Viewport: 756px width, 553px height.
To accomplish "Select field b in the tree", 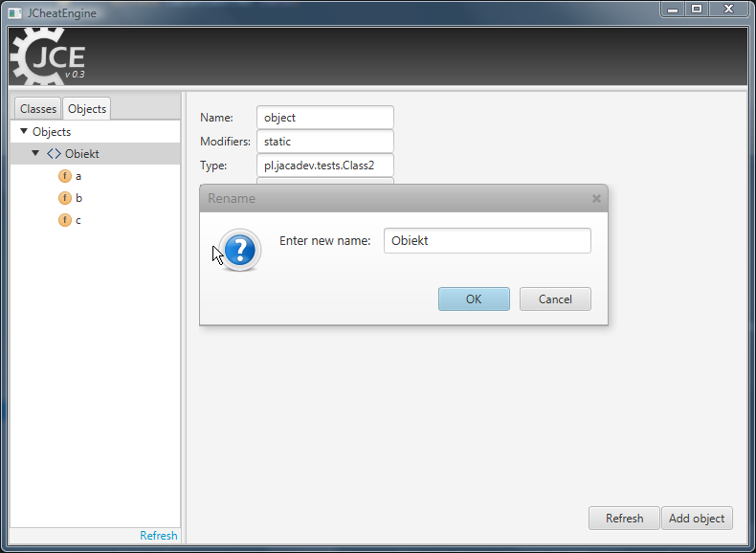I will click(95, 198).
